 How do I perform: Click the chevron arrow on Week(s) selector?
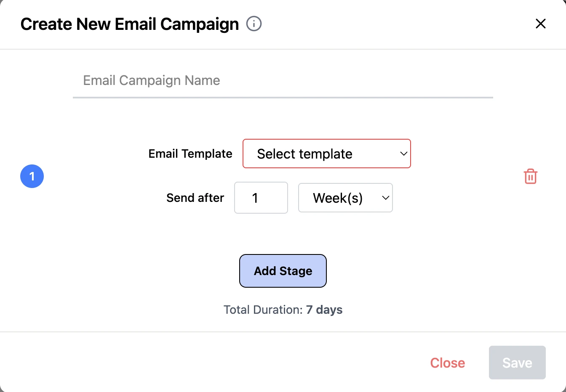[385, 198]
